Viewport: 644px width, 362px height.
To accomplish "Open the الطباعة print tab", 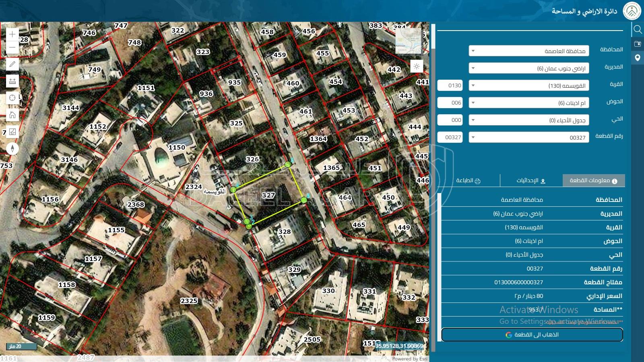I will [468, 181].
